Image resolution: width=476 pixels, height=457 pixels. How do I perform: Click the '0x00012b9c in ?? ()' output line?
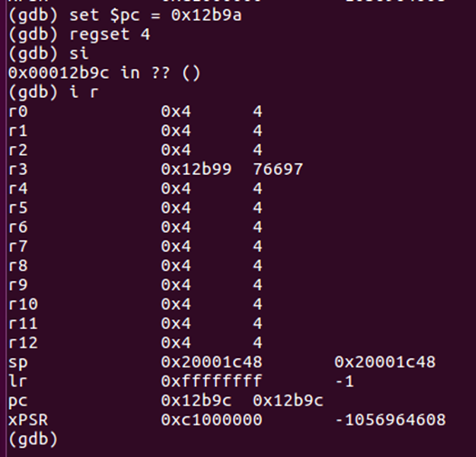104,73
